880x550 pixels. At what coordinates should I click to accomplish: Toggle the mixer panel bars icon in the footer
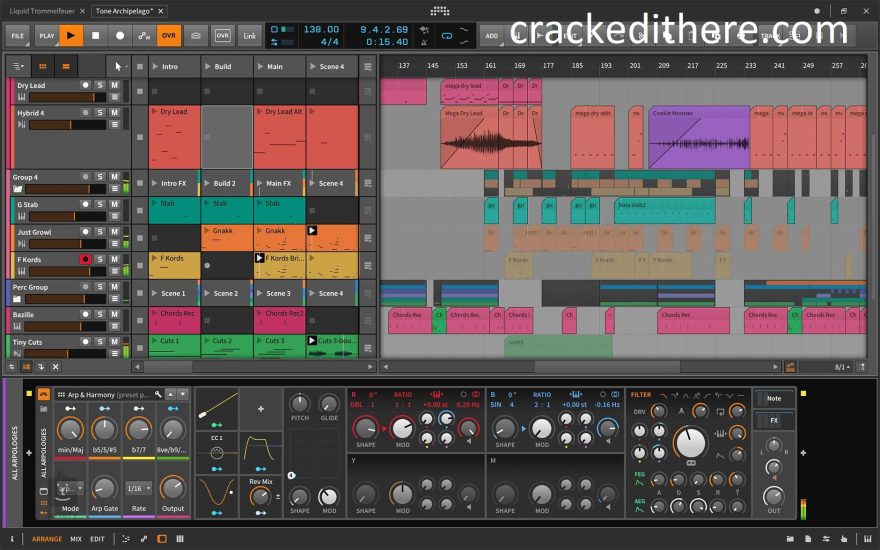[180, 539]
